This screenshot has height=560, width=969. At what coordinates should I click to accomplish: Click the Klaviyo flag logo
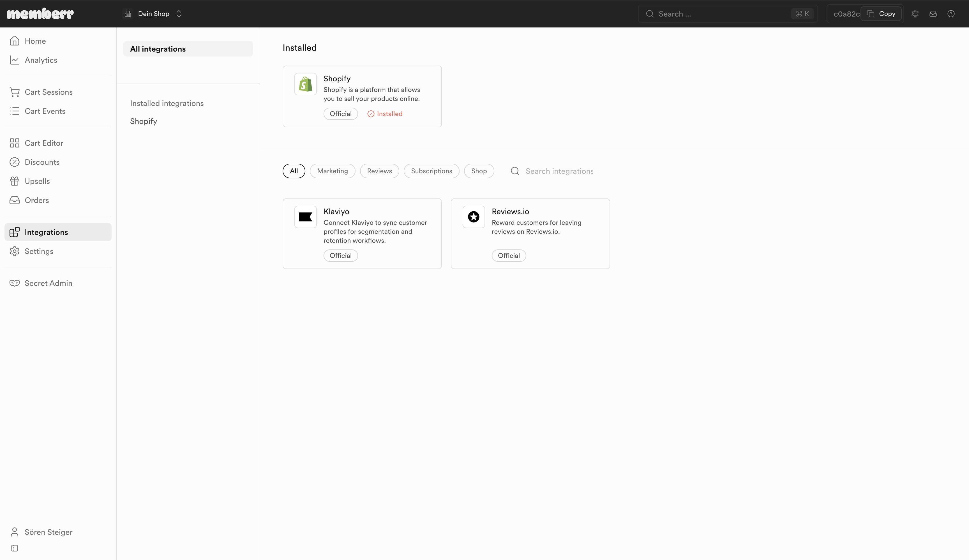[x=306, y=217]
